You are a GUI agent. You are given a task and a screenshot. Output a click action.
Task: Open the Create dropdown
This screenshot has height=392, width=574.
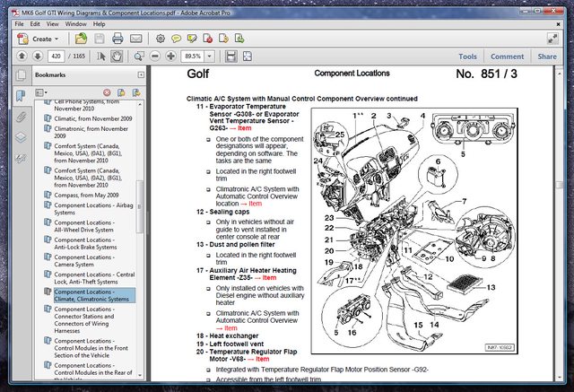tap(37, 39)
